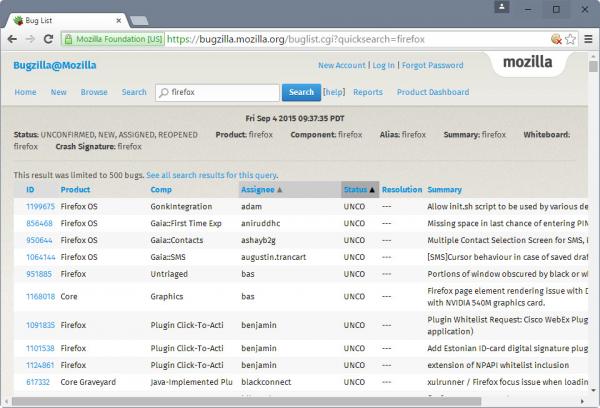Open a new tab with the tab-strip button
Screen dimensions: 600x408
[x=139, y=21]
